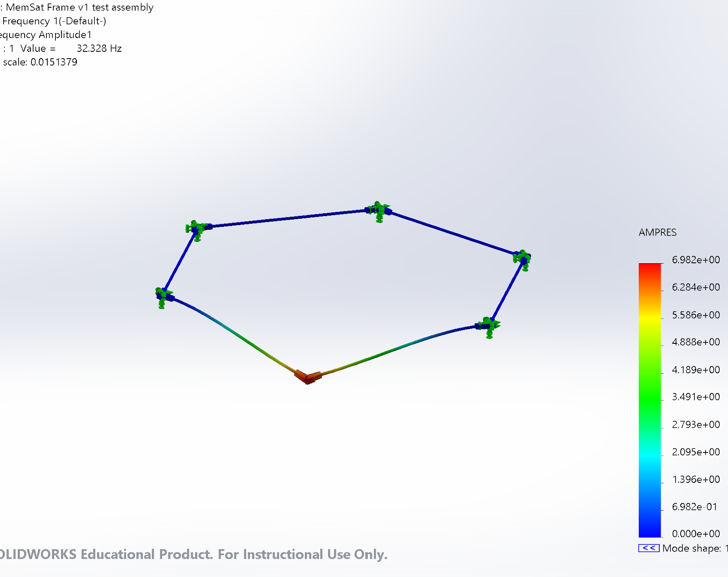Click the '32.328 Hz' frequency value text
This screenshot has width=728, height=577.
pyautogui.click(x=99, y=48)
